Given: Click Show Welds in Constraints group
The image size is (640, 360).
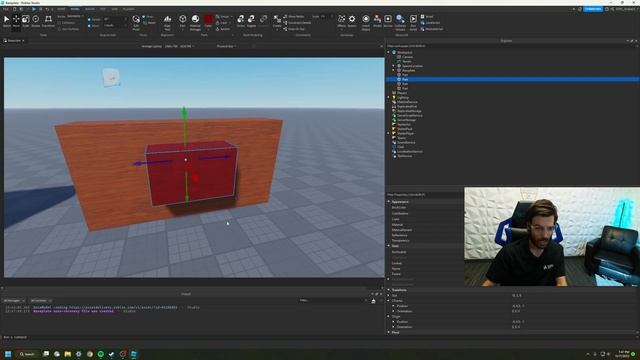Looking at the screenshot, I should point(294,17).
